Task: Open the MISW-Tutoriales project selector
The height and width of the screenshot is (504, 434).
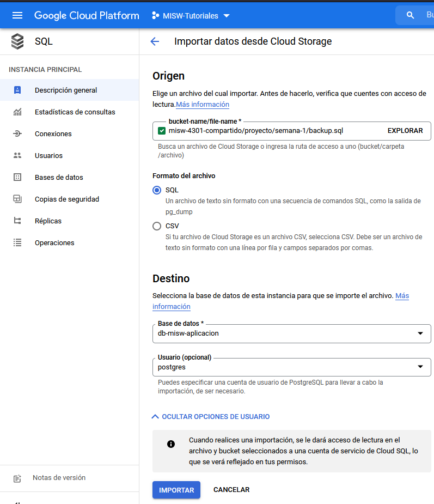Action: coord(191,16)
